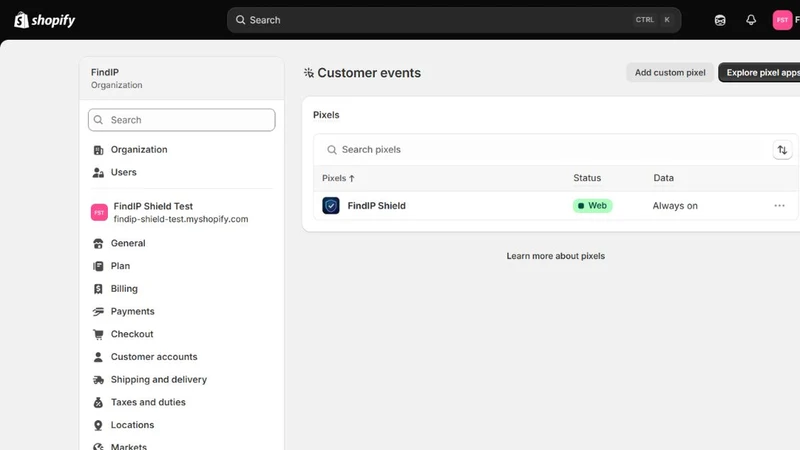Click the Data column header
Viewport: 800px width, 450px height.
(x=663, y=178)
